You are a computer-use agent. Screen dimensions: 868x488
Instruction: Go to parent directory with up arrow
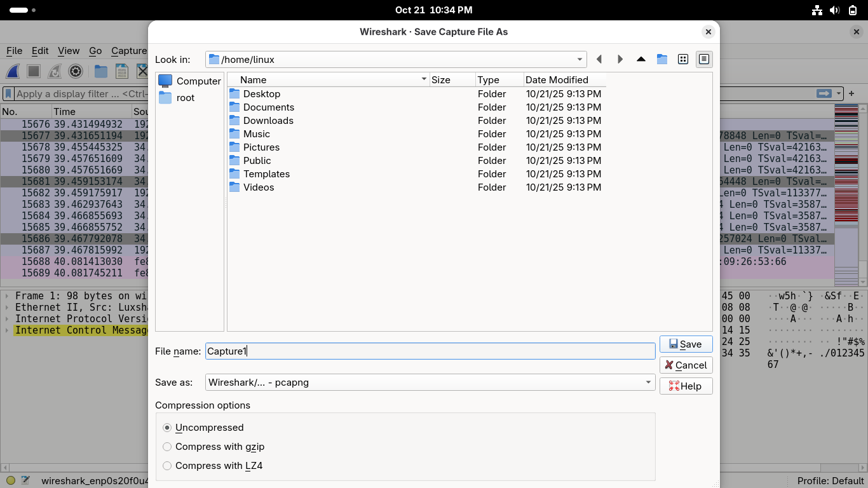[x=641, y=59]
